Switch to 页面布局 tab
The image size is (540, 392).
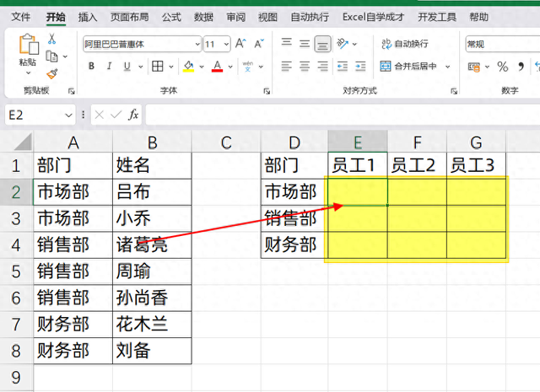pyautogui.click(x=129, y=17)
